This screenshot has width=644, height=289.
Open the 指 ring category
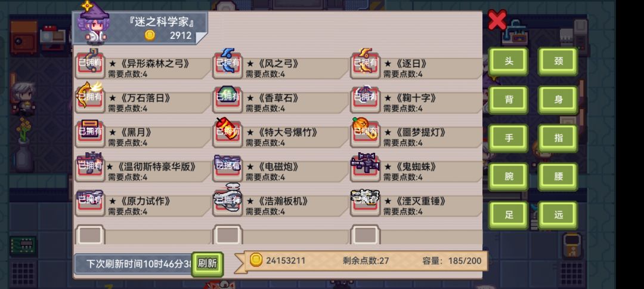tap(558, 138)
